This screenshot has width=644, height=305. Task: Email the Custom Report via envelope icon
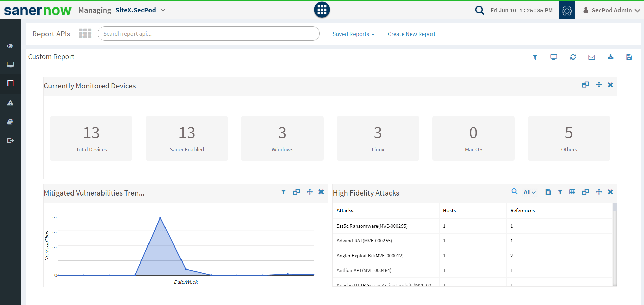tap(592, 57)
